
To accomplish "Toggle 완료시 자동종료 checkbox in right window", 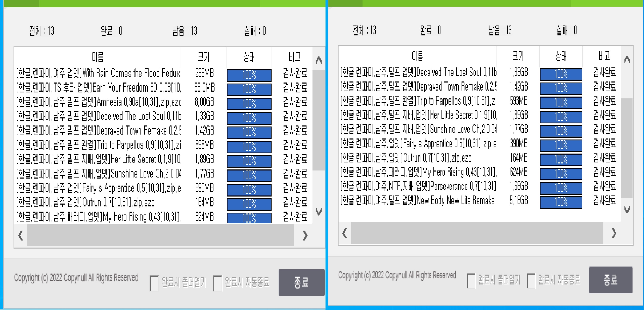I will 531,281.
